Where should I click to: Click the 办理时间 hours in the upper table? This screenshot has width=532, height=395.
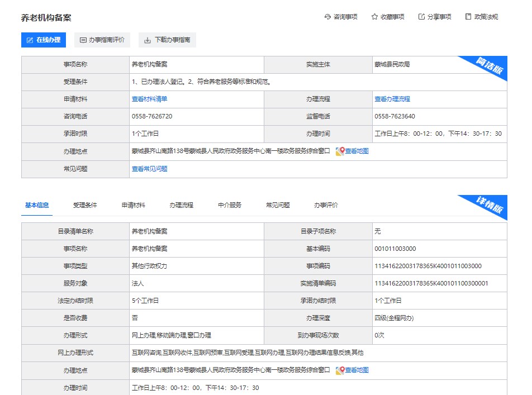438,134
